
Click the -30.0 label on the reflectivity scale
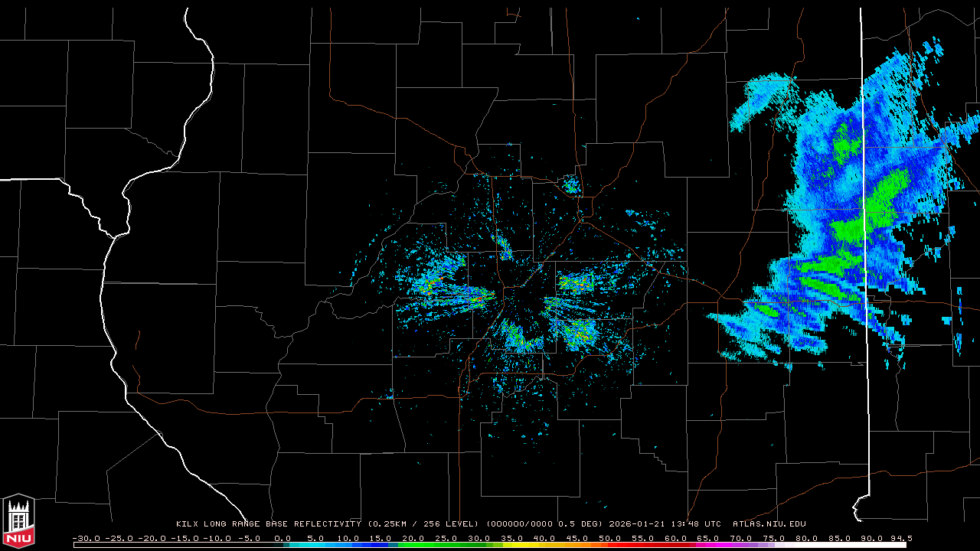point(87,538)
